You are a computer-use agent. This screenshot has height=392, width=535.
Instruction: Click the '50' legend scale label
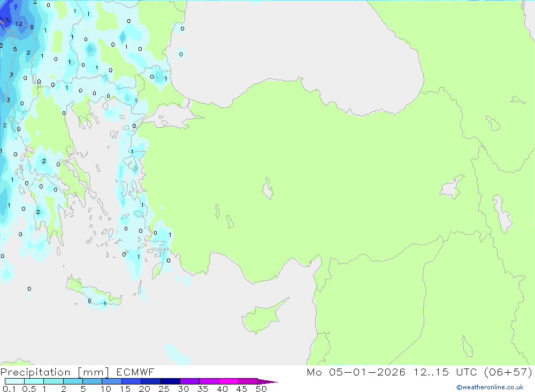coord(262,389)
